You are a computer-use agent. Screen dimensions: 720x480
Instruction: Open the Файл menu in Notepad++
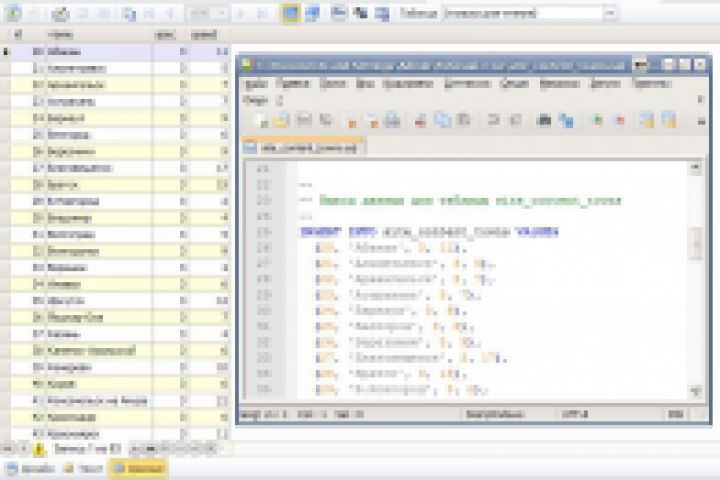click(255, 84)
